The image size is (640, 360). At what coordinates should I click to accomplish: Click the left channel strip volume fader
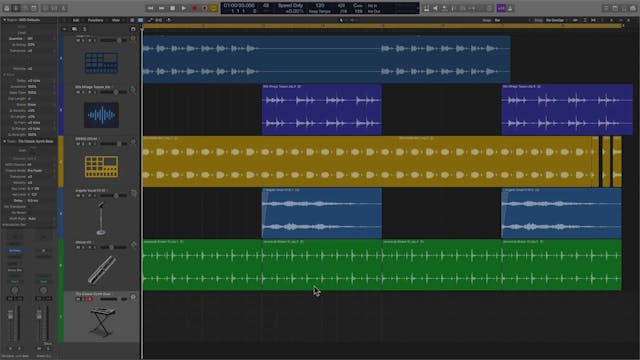coord(11,315)
